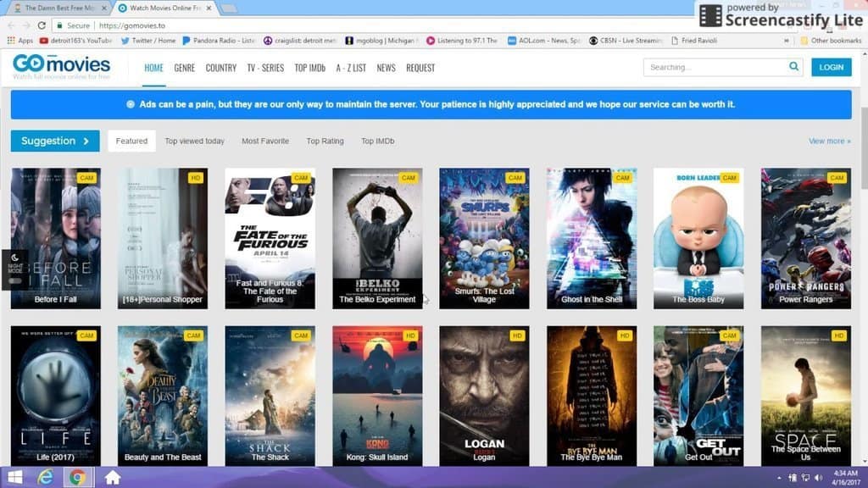Click the search magnifier icon
Screen dimensions: 868x488
tap(793, 66)
